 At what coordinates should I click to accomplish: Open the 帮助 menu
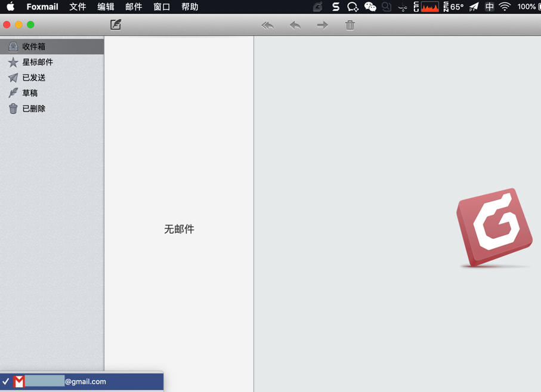click(x=190, y=7)
